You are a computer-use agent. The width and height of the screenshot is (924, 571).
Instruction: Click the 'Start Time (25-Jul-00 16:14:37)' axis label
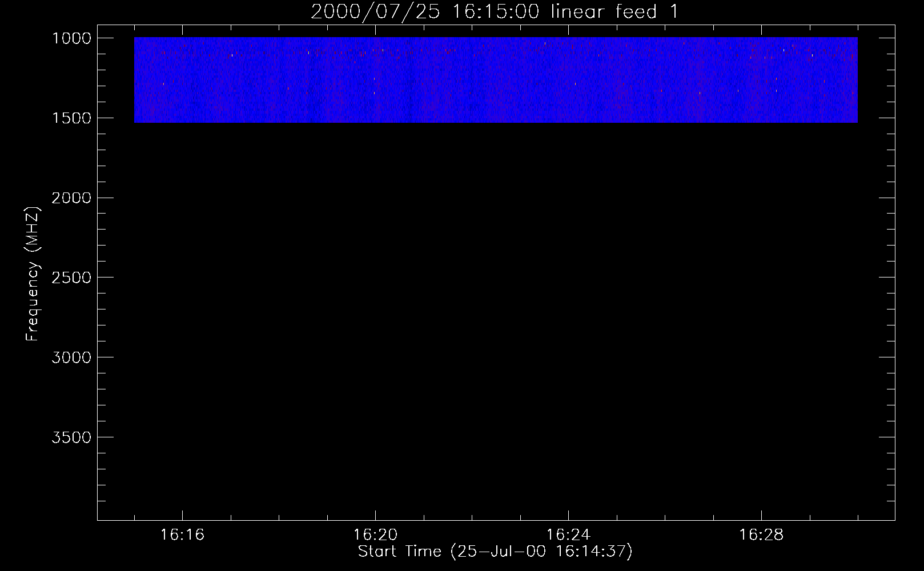coord(495,552)
